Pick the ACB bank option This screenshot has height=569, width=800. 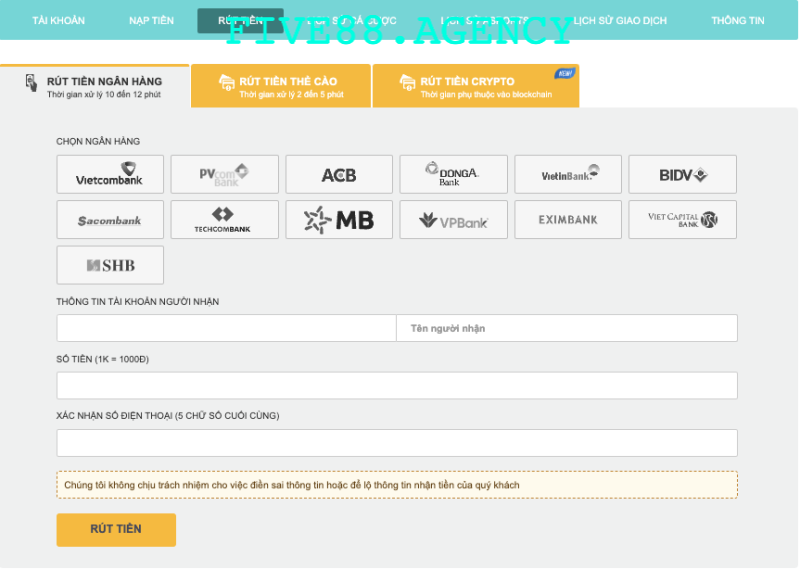coord(339,174)
